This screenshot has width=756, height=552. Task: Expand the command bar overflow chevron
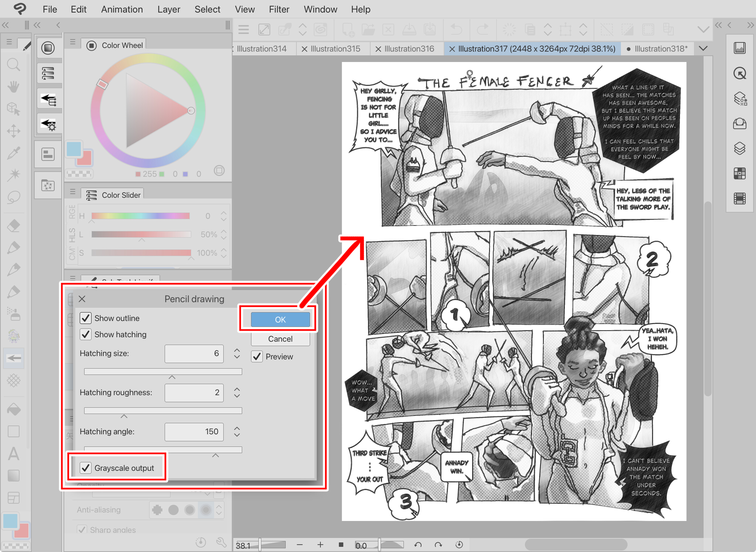(703, 30)
